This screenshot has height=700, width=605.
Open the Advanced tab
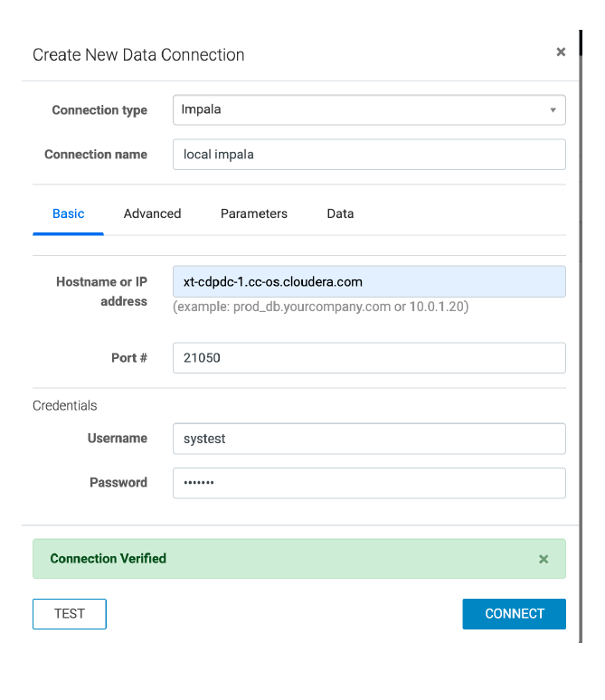pyautogui.click(x=152, y=213)
